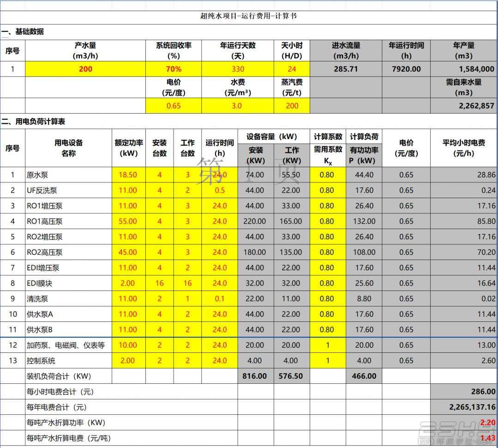Screen dimensions: 498x448
Task: Select the 每年电费合计(元) label cell
Action: click(132, 407)
